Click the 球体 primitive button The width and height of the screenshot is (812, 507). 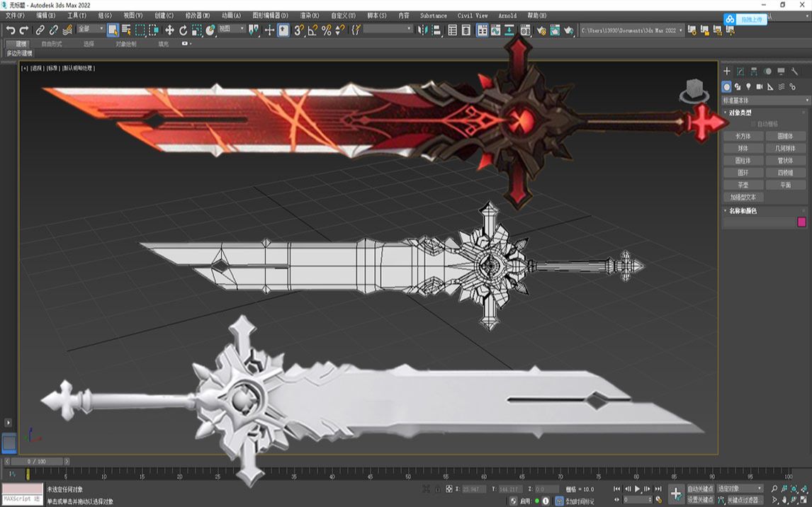(x=743, y=148)
